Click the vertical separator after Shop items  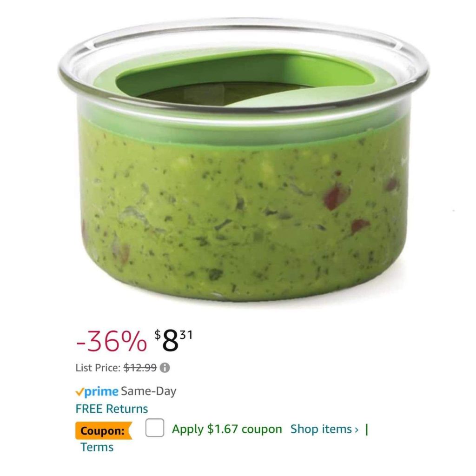(367, 429)
